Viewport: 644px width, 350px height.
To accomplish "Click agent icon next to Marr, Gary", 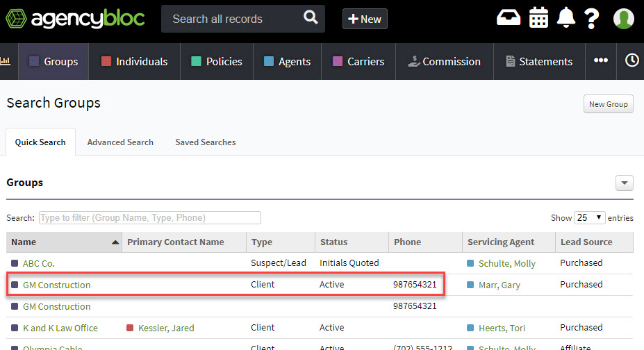I will click(x=471, y=285).
